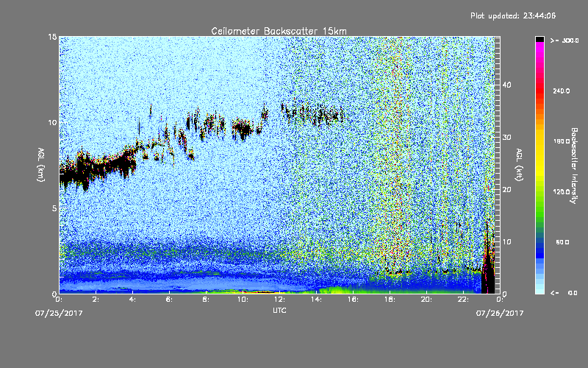Click the black-magenta precipitation column after 23 UTC
This screenshot has height=368, width=588.
[x=488, y=263]
